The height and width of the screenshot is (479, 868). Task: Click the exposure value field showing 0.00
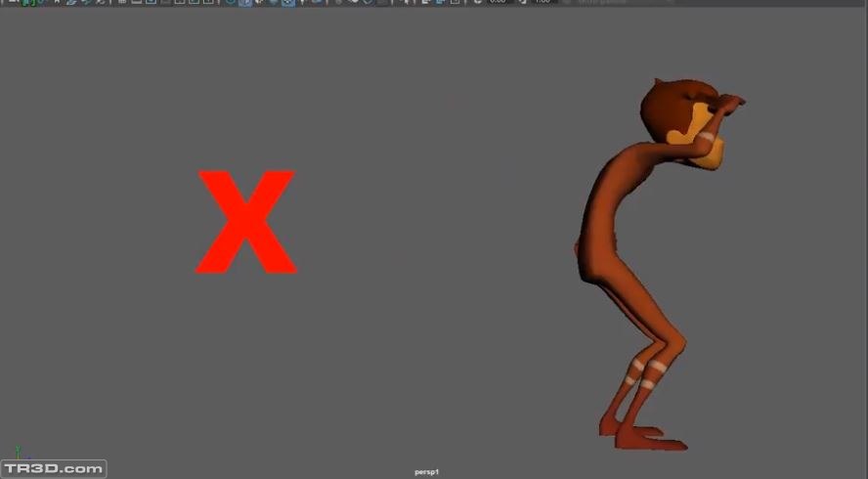pos(499,2)
